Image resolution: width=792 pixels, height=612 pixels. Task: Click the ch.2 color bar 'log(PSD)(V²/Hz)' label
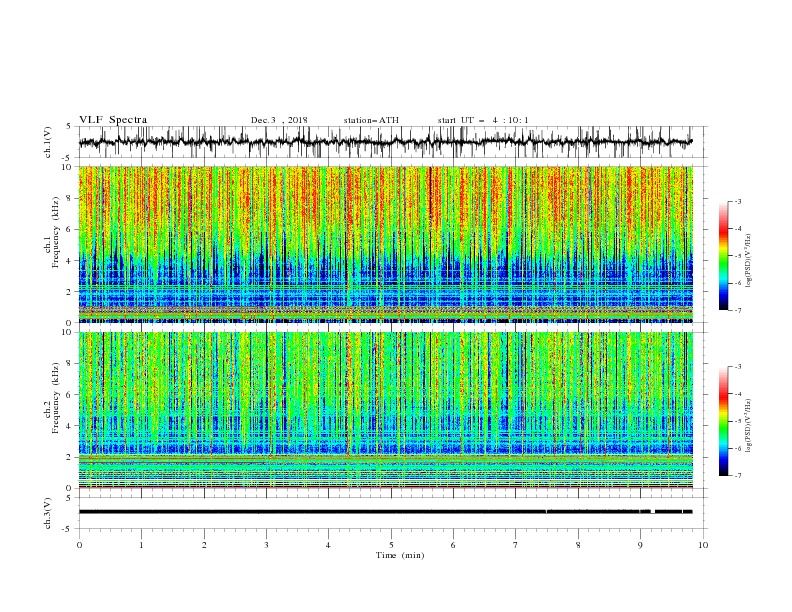coord(748,425)
